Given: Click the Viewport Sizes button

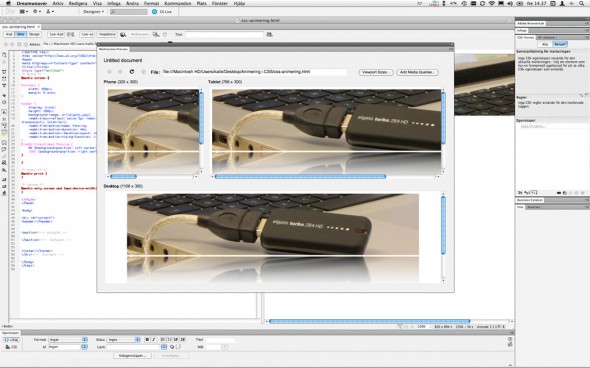Looking at the screenshot, I should point(376,72).
